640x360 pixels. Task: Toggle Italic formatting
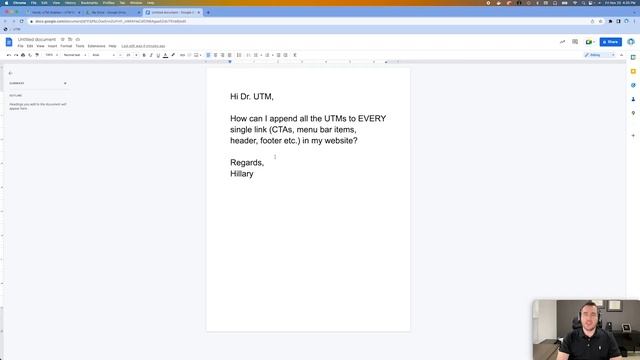click(151, 55)
